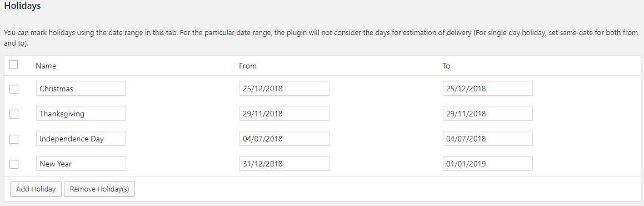Click the Add Holiday button
This screenshot has height=206, width=644.
coord(36,189)
